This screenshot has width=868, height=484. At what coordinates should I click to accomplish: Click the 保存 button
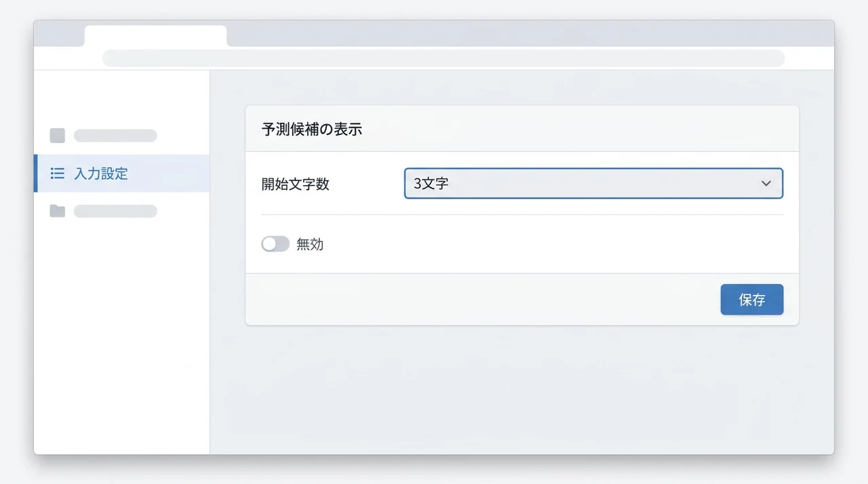[x=752, y=300]
